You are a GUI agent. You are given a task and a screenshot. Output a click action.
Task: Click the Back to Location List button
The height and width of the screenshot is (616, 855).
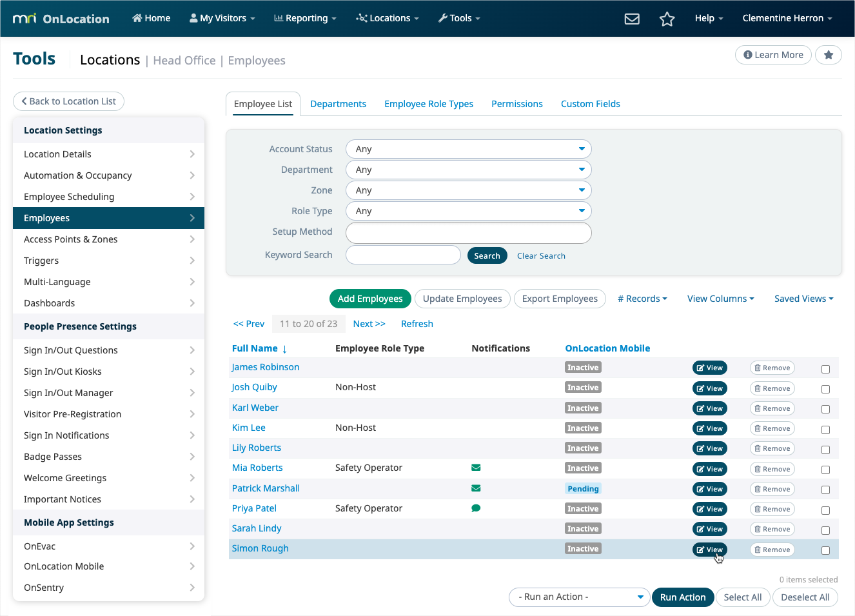click(x=68, y=101)
